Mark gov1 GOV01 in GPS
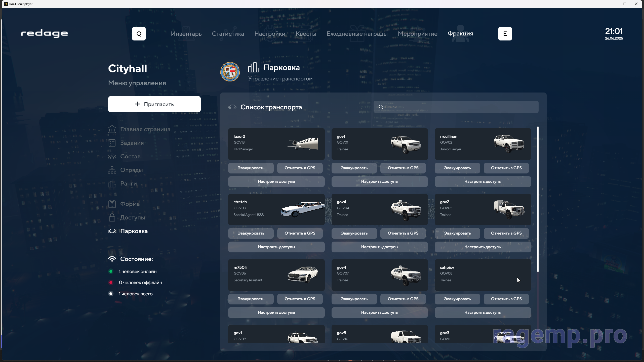 (403, 168)
